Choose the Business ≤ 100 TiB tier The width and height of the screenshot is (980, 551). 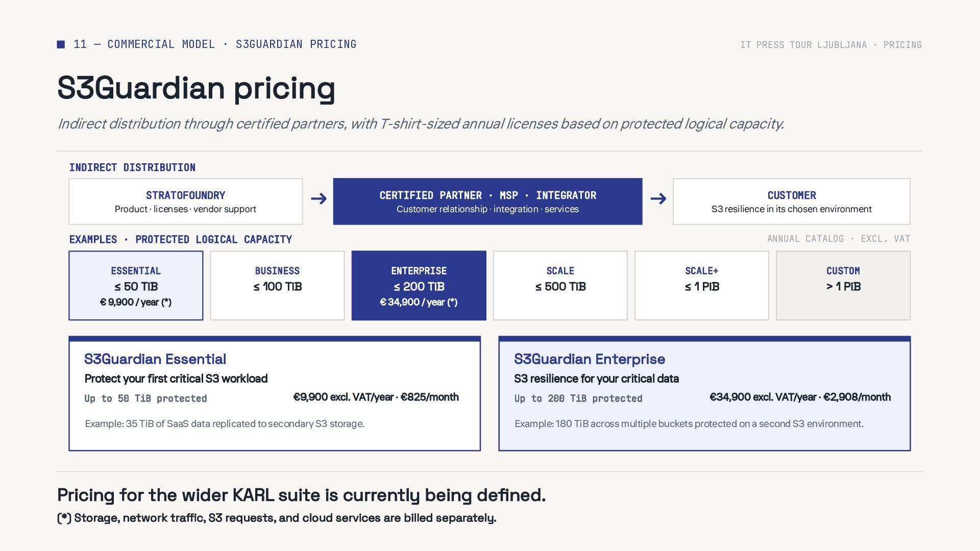(277, 286)
